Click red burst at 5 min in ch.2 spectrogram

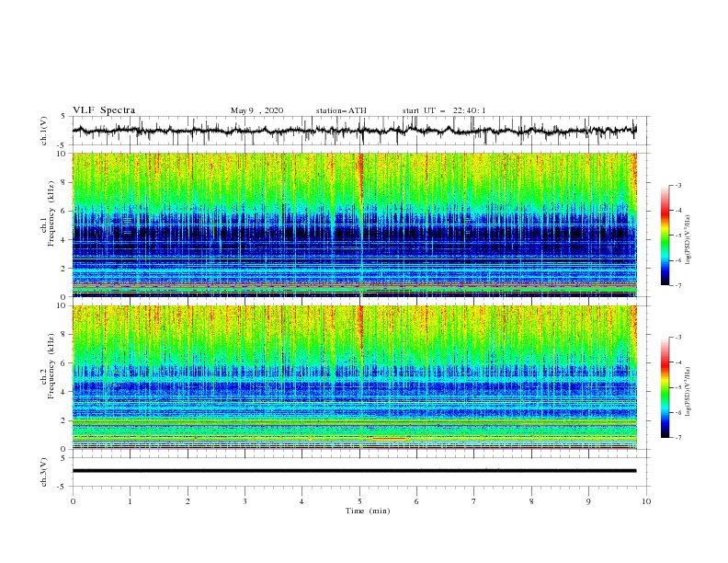tap(360, 327)
